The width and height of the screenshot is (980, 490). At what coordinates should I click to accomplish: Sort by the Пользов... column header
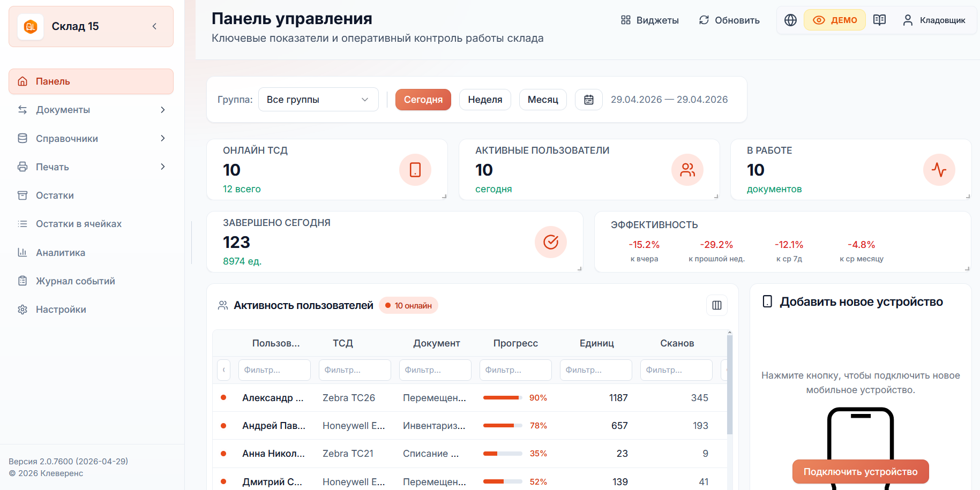276,343
